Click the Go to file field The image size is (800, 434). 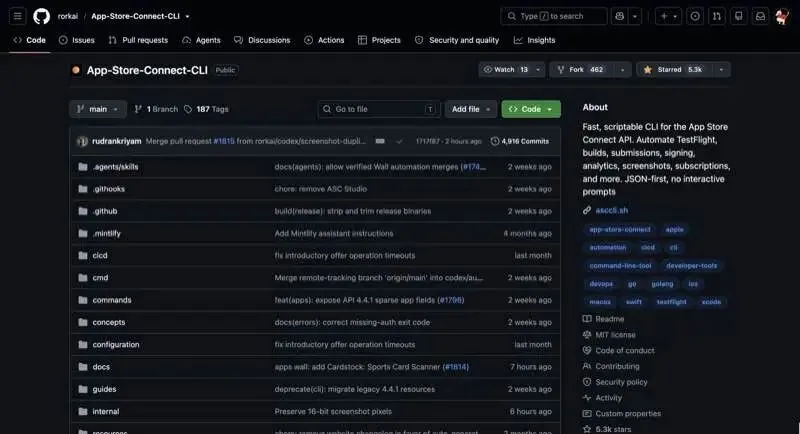click(x=379, y=109)
